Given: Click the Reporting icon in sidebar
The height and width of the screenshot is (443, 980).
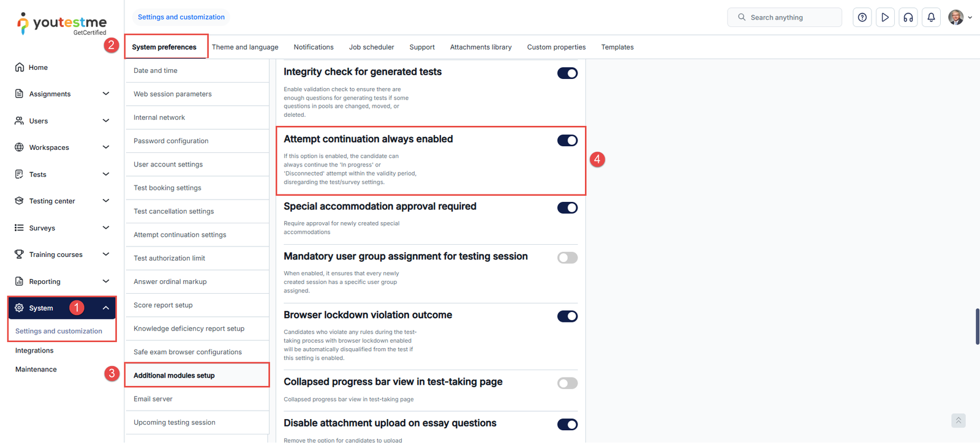Looking at the screenshot, I should [20, 281].
